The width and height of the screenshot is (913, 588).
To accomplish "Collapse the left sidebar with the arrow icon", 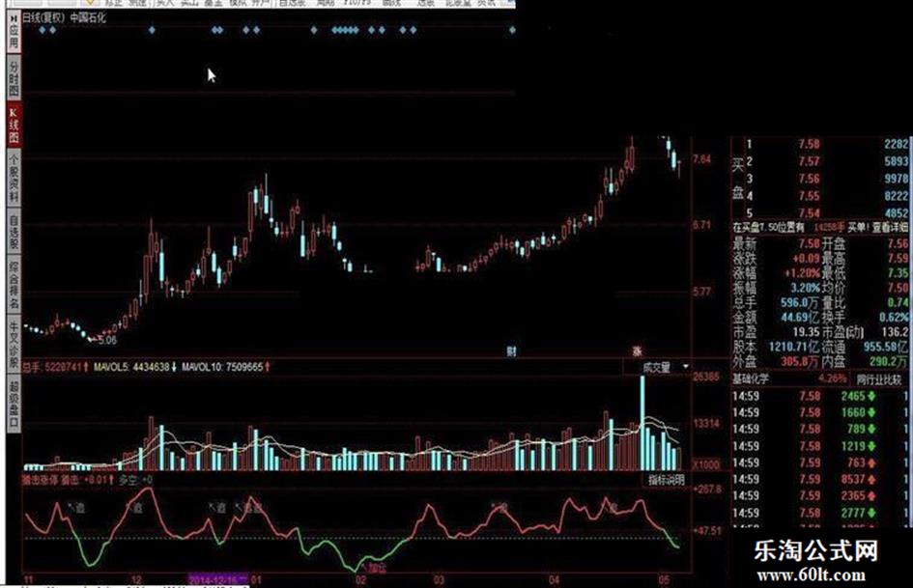I will [x=14, y=18].
